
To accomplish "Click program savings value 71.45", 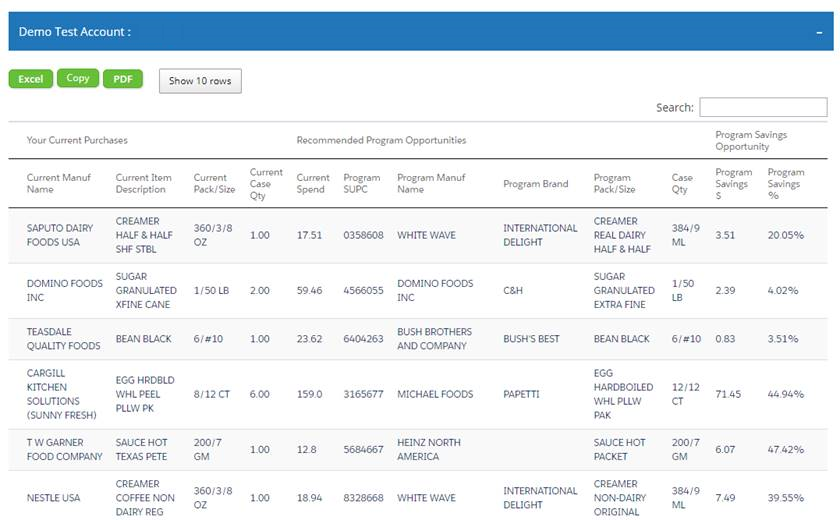I will (728, 394).
